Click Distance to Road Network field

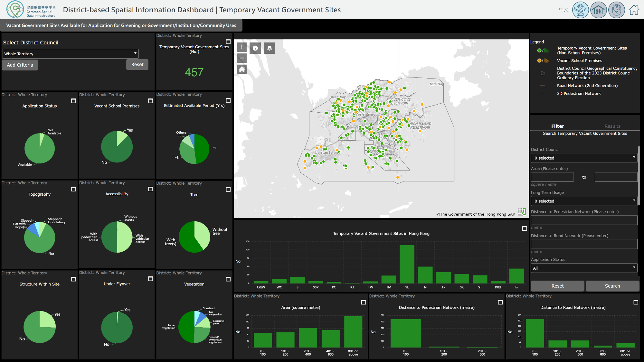584,244
